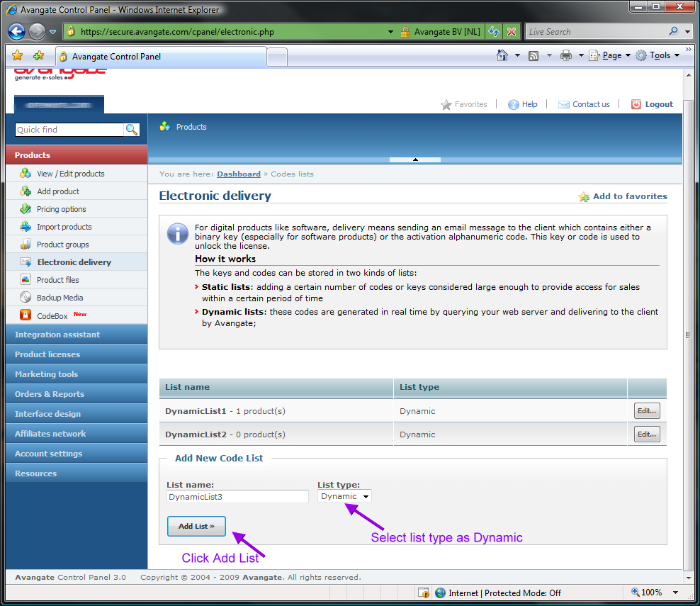700x606 pixels.
Task: Open the address bar URL history dropdown
Action: (390, 32)
